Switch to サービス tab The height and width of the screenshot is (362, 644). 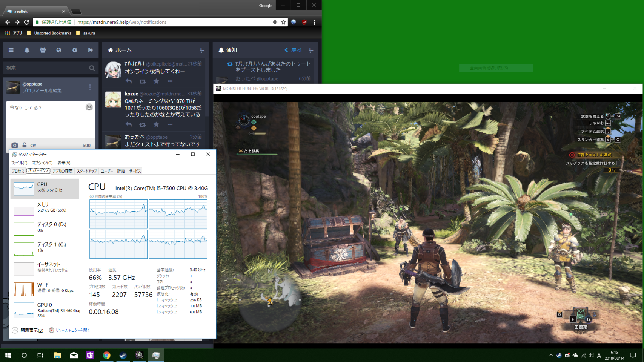tap(135, 171)
